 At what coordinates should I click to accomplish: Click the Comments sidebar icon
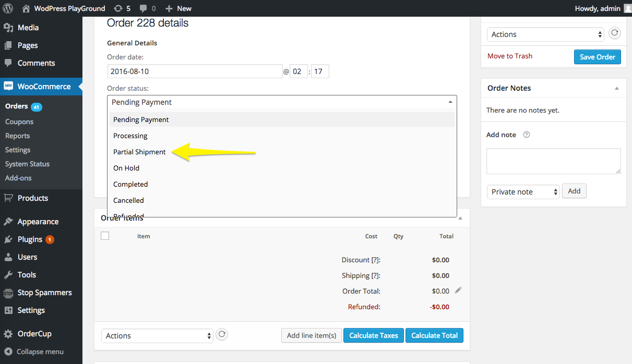pyautogui.click(x=8, y=63)
